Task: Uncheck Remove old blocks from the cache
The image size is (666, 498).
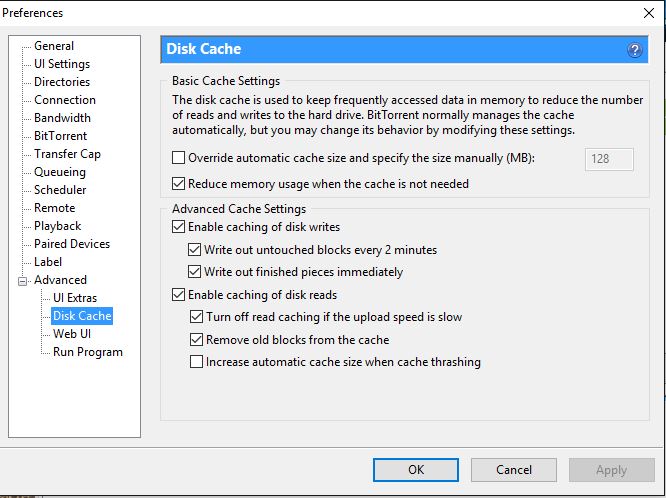Action: [x=196, y=340]
